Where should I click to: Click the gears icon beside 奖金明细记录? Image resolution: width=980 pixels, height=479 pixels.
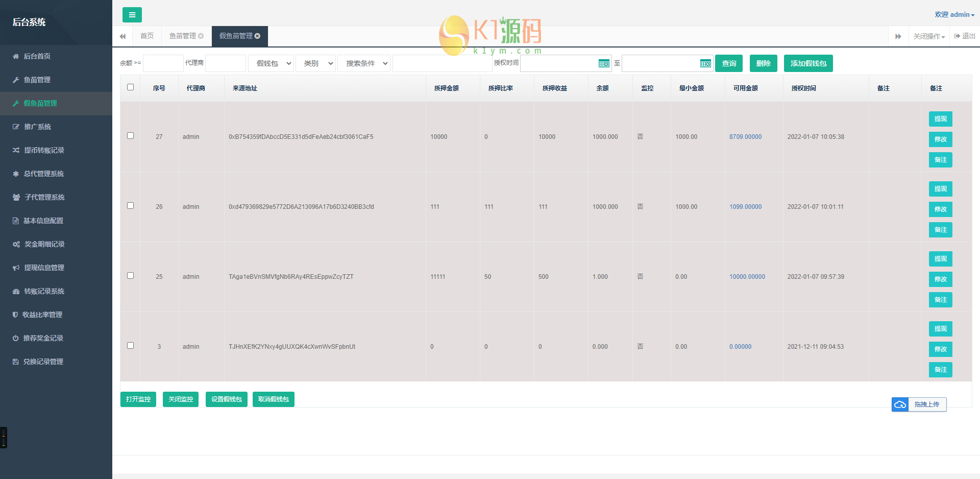(x=16, y=244)
